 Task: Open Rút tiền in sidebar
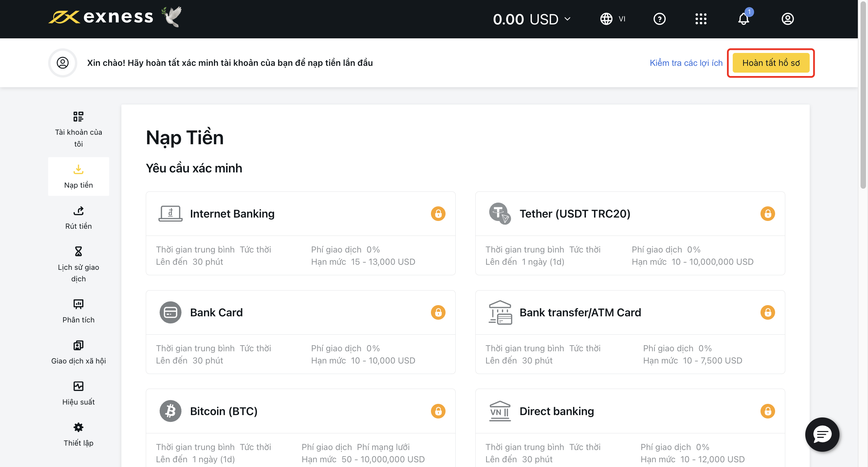click(79, 218)
